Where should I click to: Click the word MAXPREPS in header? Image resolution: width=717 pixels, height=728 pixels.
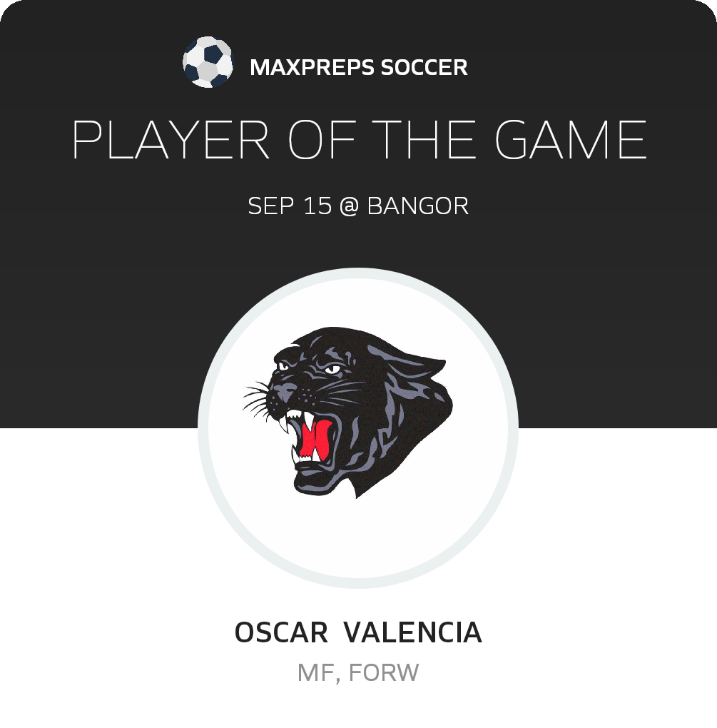point(312,67)
